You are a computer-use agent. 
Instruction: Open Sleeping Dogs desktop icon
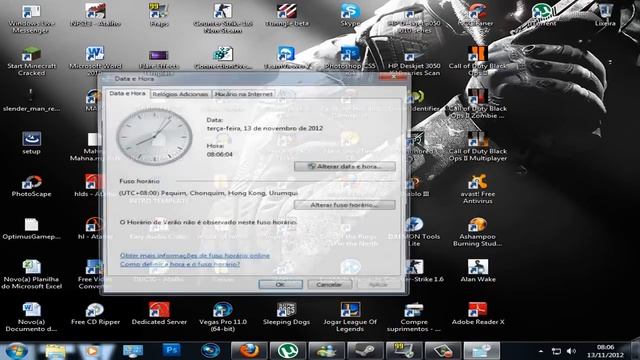point(287,313)
